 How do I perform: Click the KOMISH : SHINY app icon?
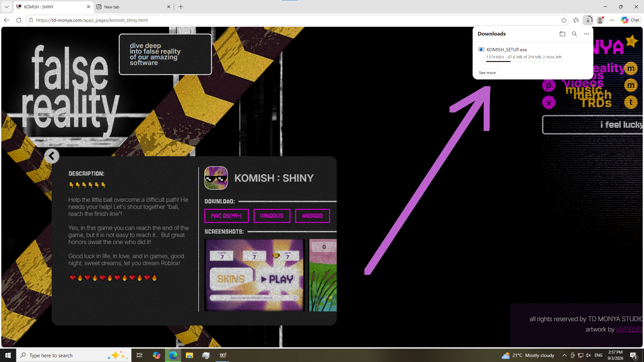tap(216, 178)
